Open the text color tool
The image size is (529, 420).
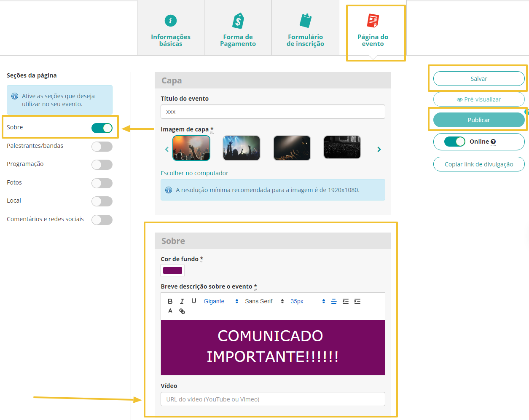pos(170,311)
